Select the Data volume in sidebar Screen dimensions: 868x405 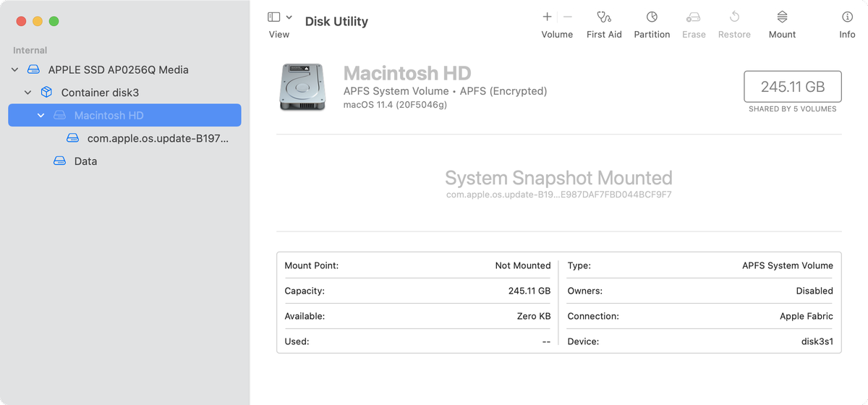click(85, 161)
